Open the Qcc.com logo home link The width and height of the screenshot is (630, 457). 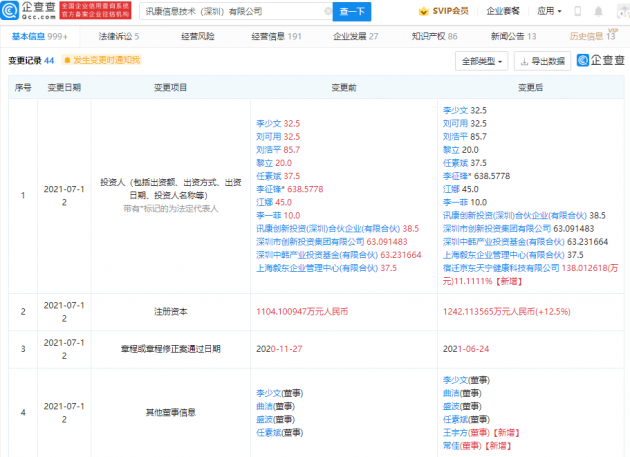coord(28,10)
